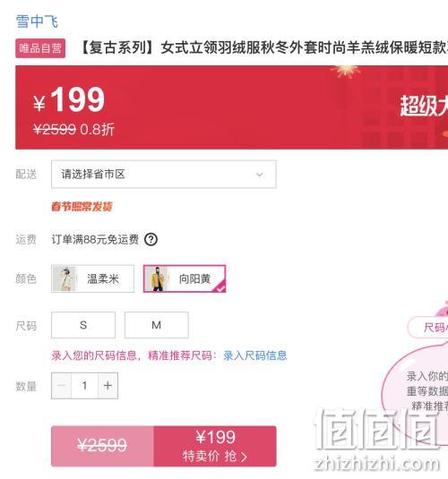Click the ¥2599 original price button section
This screenshot has width=448, height=479.
102,446
